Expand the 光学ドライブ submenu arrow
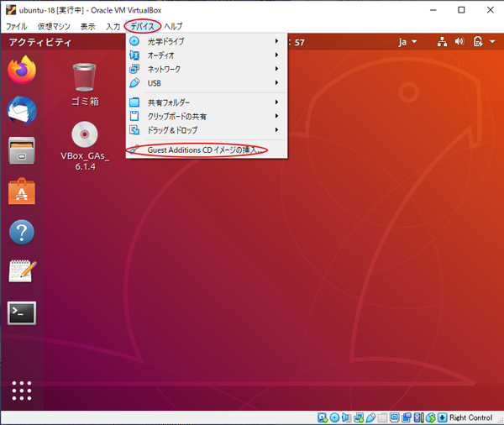 pos(276,41)
